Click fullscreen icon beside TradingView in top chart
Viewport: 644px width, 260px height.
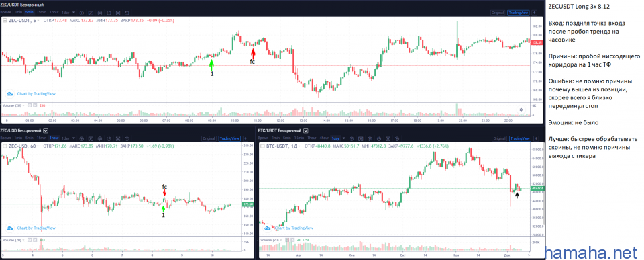535,13
